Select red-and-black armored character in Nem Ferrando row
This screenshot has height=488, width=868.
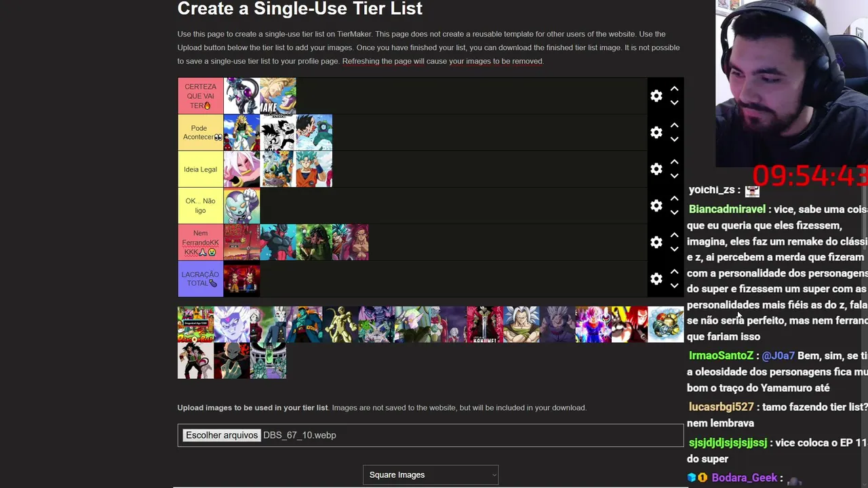tap(278, 243)
